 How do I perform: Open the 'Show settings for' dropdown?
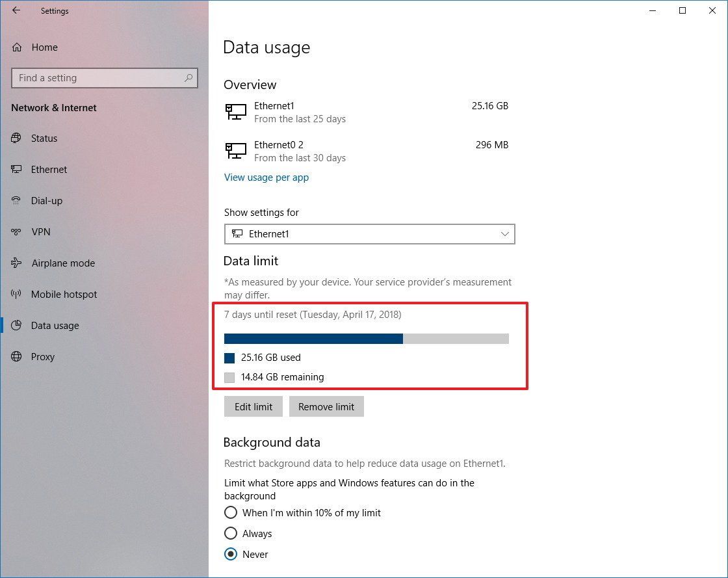pyautogui.click(x=369, y=234)
